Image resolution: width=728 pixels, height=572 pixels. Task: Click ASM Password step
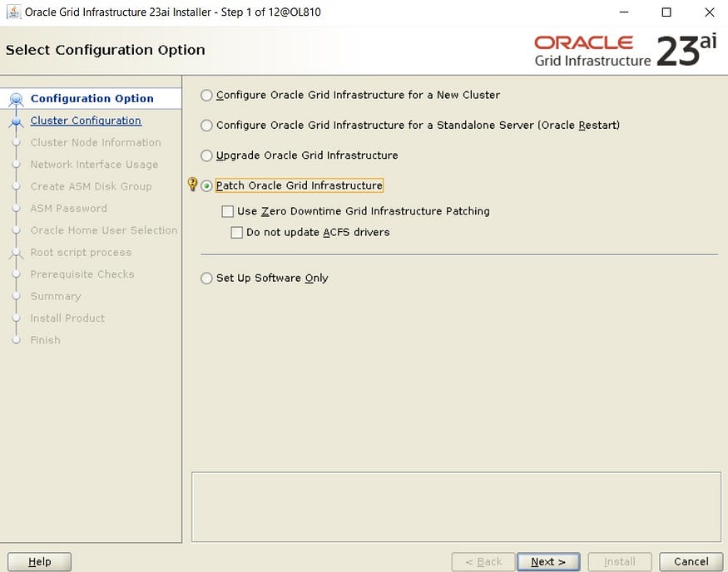click(x=69, y=209)
